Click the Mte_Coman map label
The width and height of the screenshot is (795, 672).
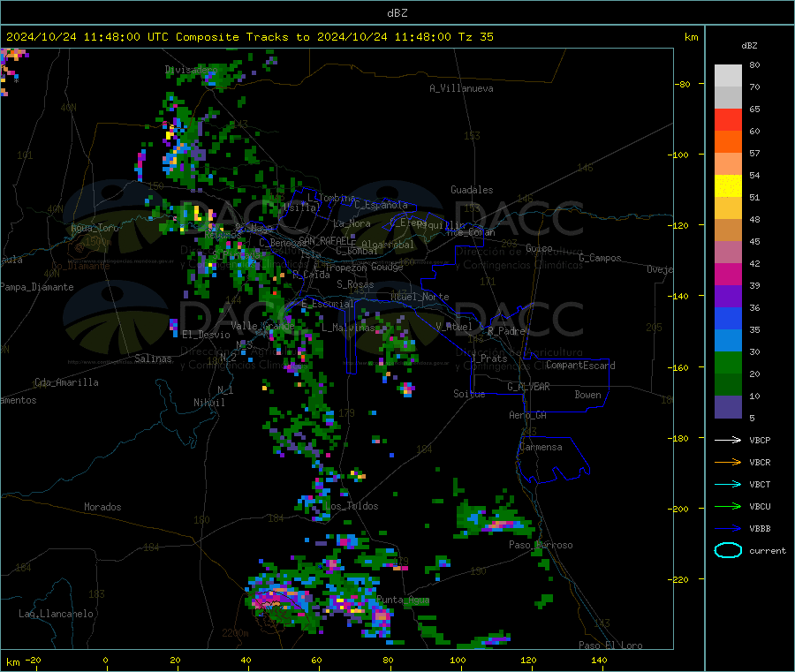[x=471, y=232]
